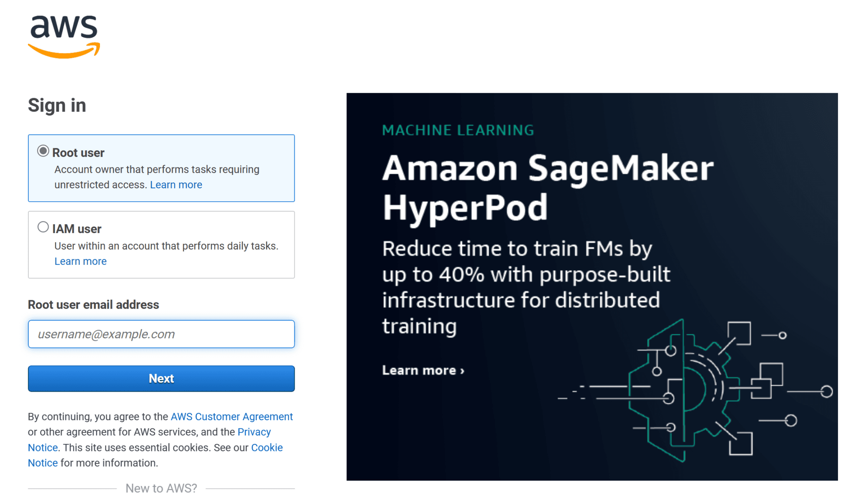Screen dimensions: 856x504
Task: Select the IAM user radio button
Action: [43, 227]
